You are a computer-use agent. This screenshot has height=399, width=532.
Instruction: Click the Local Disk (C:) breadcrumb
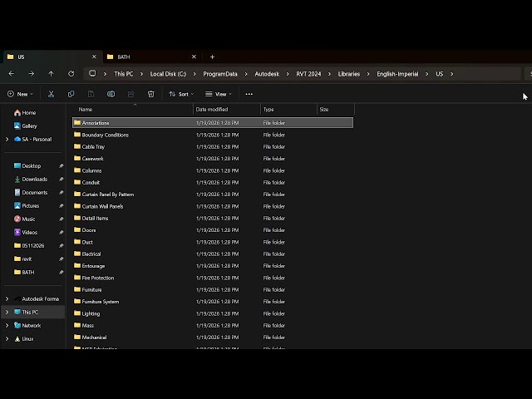(168, 74)
